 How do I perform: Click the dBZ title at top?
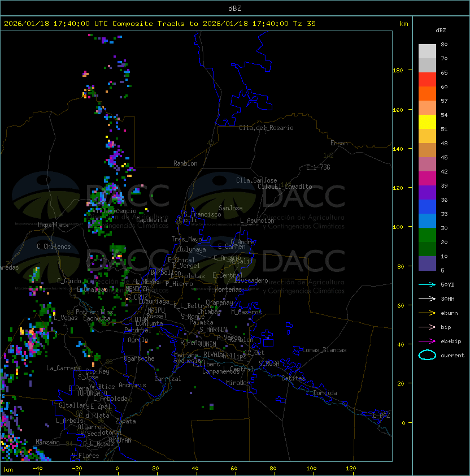pos(234,8)
